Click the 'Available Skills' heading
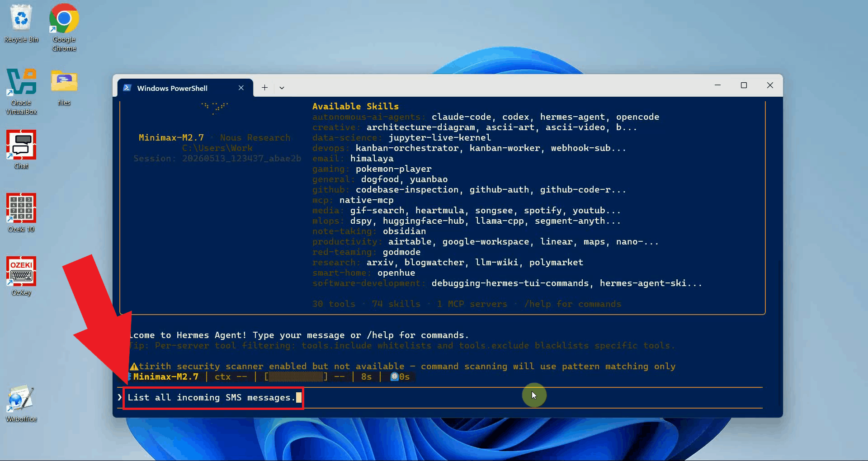This screenshot has height=461, width=868. [x=355, y=107]
